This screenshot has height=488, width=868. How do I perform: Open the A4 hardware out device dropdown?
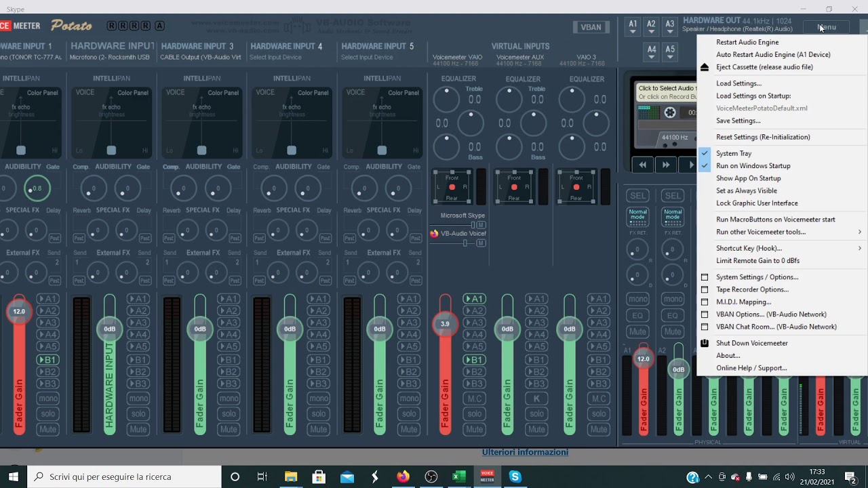pos(651,53)
